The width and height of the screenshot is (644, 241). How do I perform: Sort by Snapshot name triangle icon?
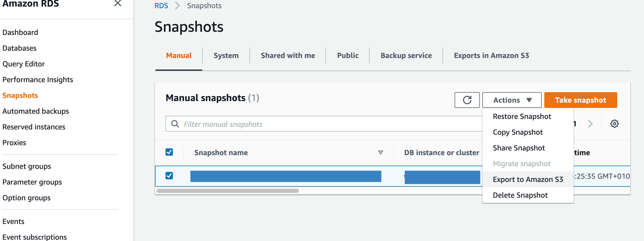[380, 153]
